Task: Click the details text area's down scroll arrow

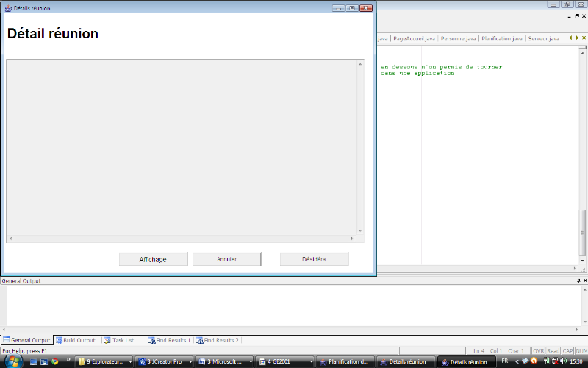Action: 360,231
